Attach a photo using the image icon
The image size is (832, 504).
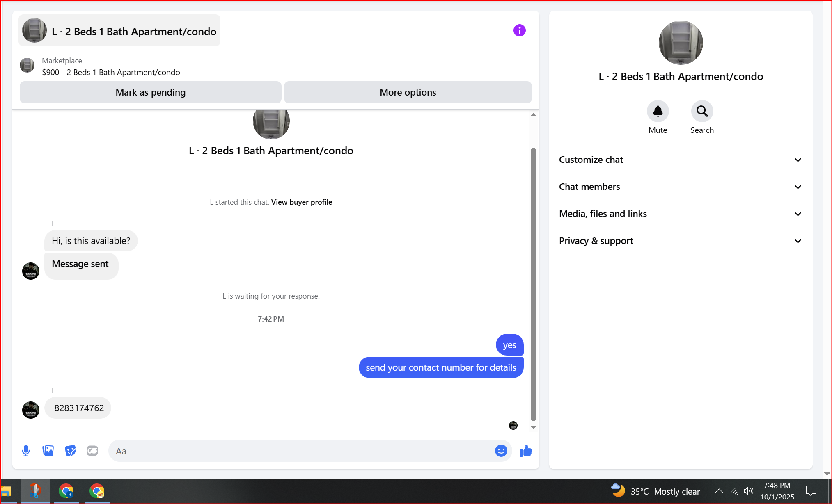[48, 451]
